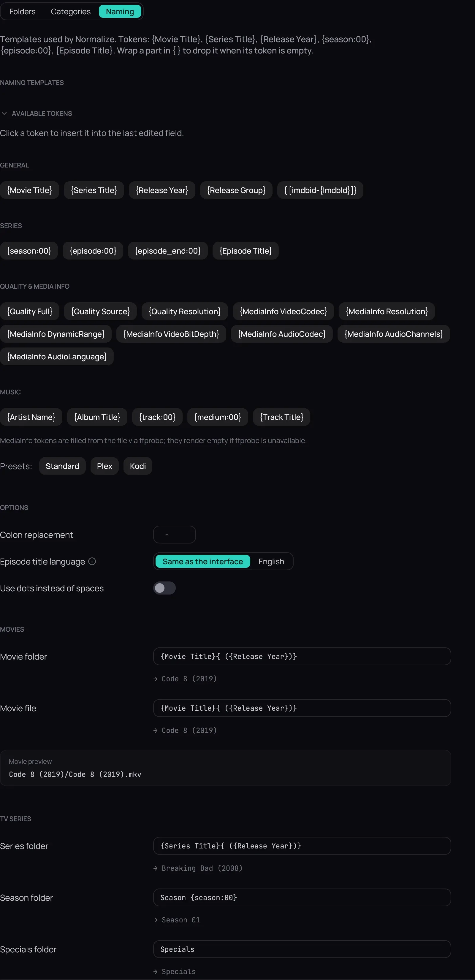This screenshot has width=475, height=980.
Task: Insert the {MediaInfo VideoCodec} token
Action: point(283,311)
